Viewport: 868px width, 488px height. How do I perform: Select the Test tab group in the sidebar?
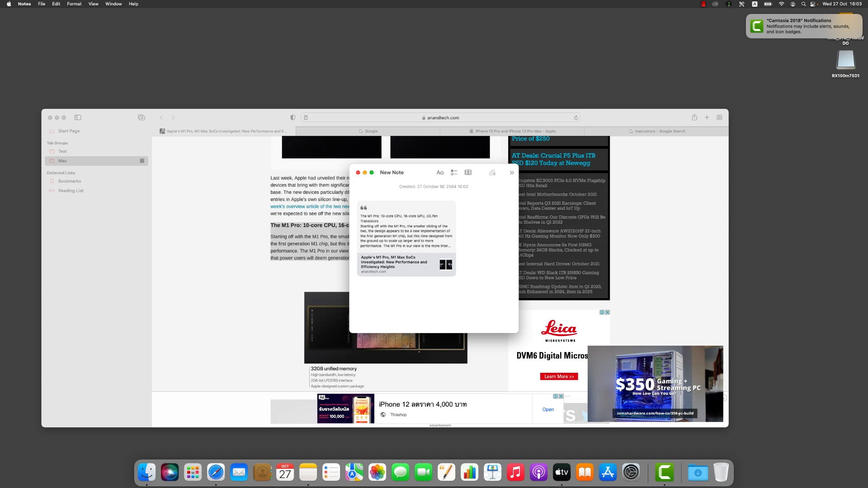click(x=62, y=151)
